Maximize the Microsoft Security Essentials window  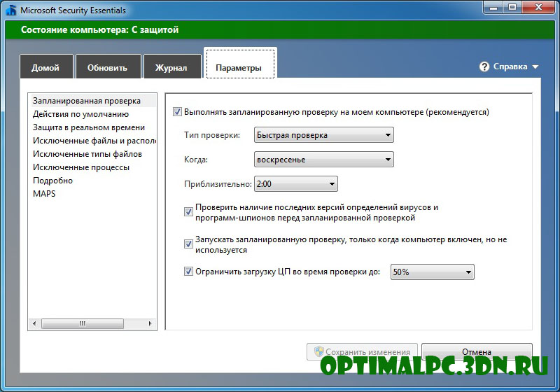pos(513,7)
